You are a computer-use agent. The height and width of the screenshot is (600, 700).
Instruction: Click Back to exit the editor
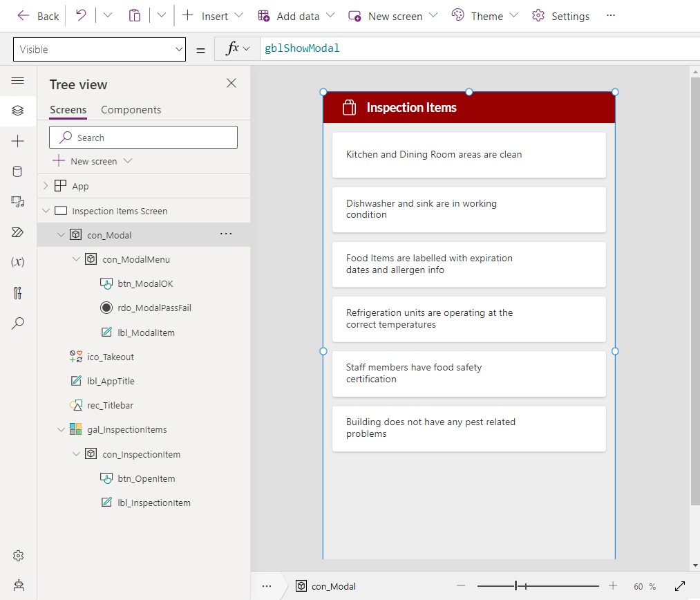point(37,15)
